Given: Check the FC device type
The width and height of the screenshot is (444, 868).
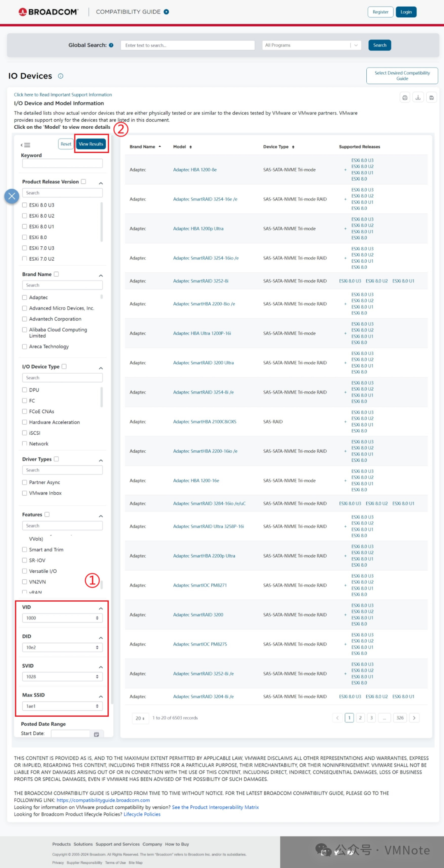Looking at the screenshot, I should [25, 400].
